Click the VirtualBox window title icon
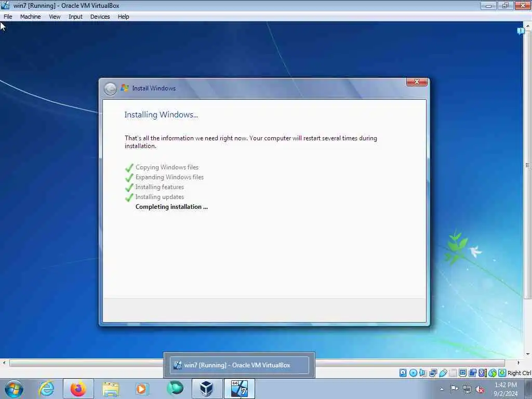 pos(5,5)
